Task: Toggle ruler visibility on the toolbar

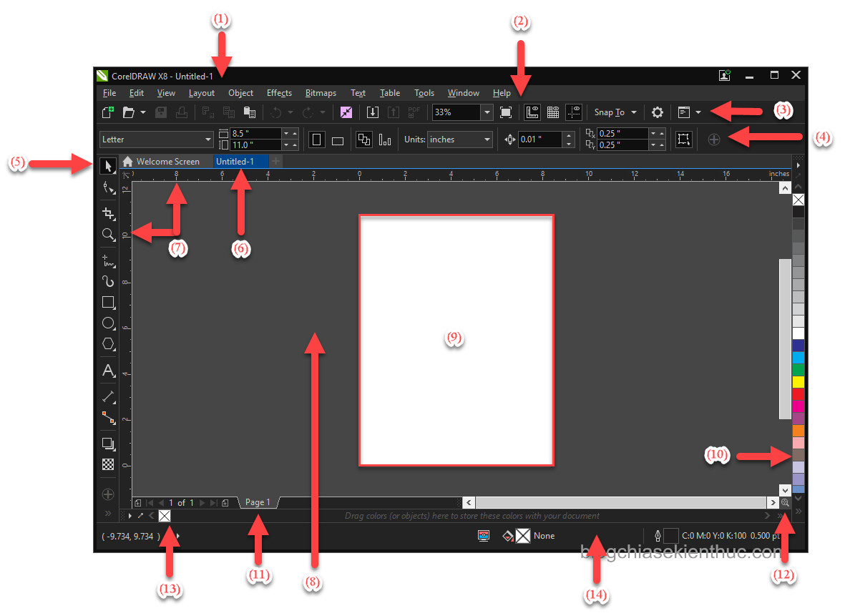Action: pos(531,112)
